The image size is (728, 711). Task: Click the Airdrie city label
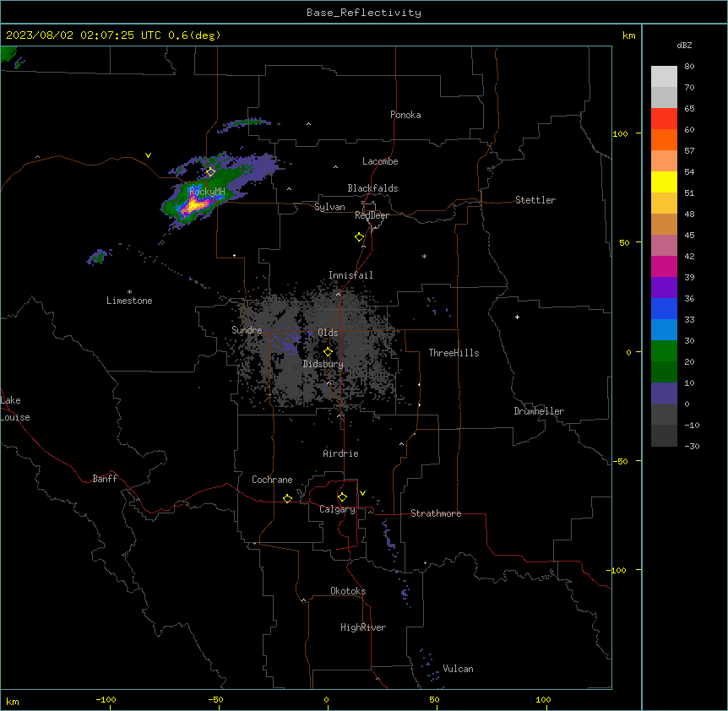pos(340,453)
